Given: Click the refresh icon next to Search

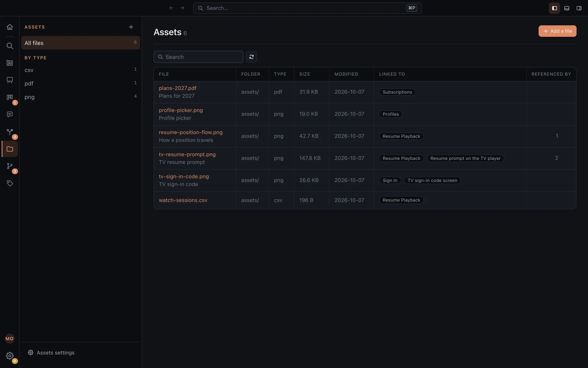Looking at the screenshot, I should pyautogui.click(x=251, y=57).
